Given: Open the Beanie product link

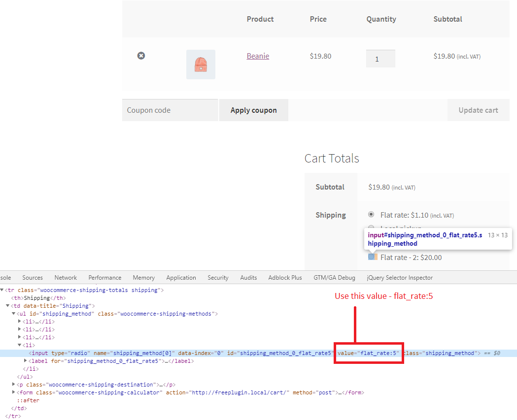Looking at the screenshot, I should (258, 56).
